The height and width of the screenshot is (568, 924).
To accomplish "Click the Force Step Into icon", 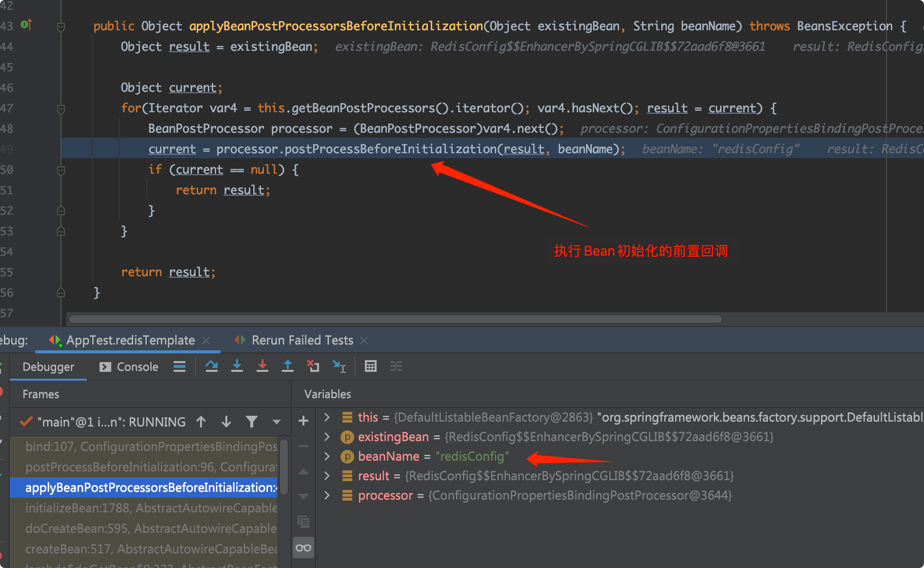I will click(x=262, y=366).
